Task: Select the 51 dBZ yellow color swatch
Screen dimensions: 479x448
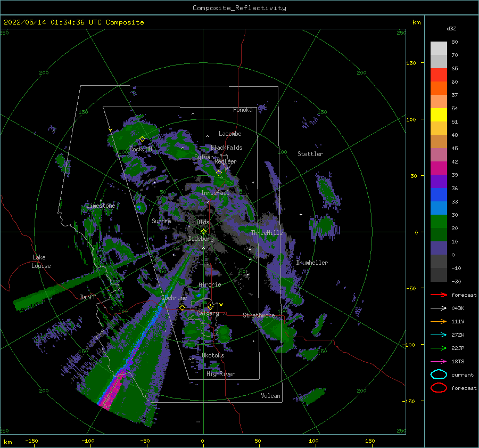Action: coord(439,115)
